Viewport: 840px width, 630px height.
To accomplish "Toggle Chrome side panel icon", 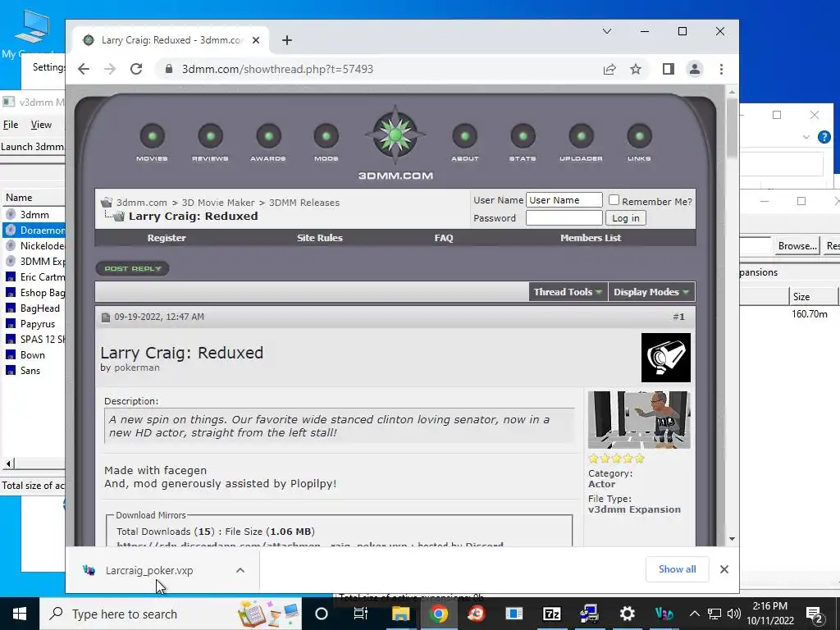I will click(x=668, y=69).
